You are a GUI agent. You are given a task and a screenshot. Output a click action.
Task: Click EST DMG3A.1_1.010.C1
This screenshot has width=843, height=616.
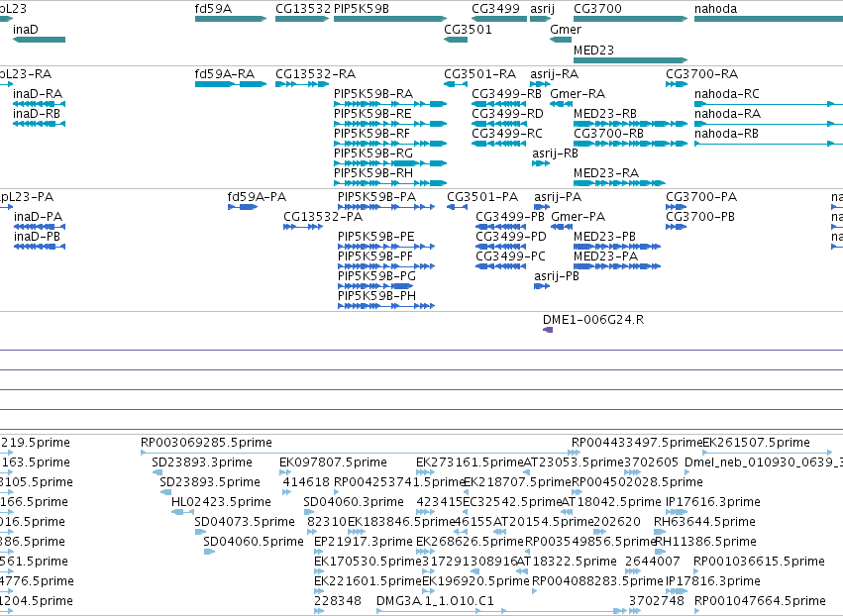click(501, 611)
